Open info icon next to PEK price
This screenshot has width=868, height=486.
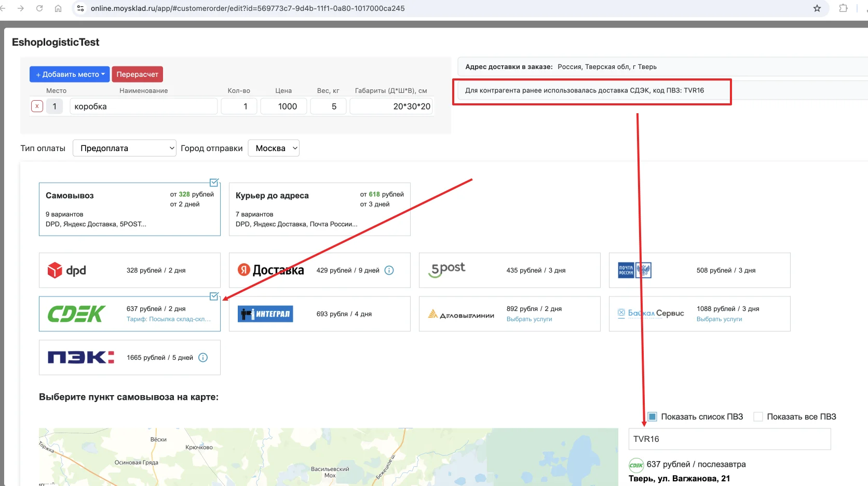(x=203, y=358)
